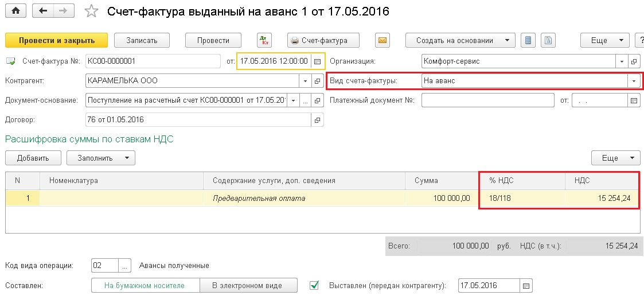This screenshot has width=644, height=299.
Task: Click Провести и закрыть button
Action: (x=57, y=40)
